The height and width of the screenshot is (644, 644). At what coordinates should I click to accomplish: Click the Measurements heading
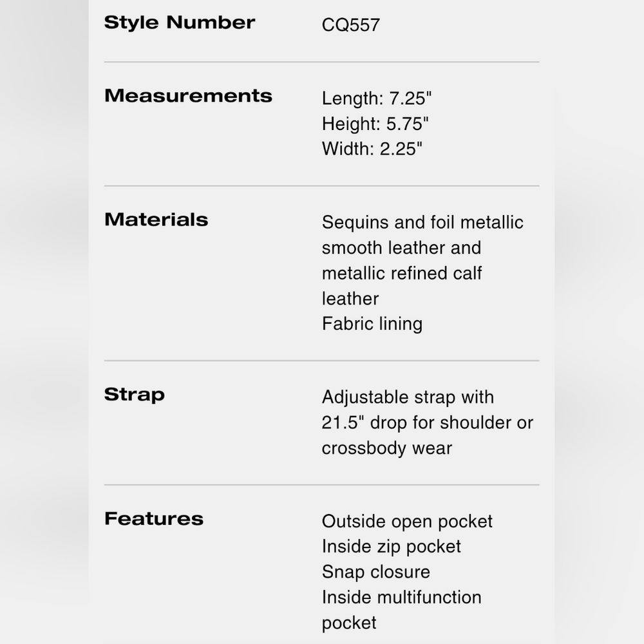pyautogui.click(x=188, y=96)
